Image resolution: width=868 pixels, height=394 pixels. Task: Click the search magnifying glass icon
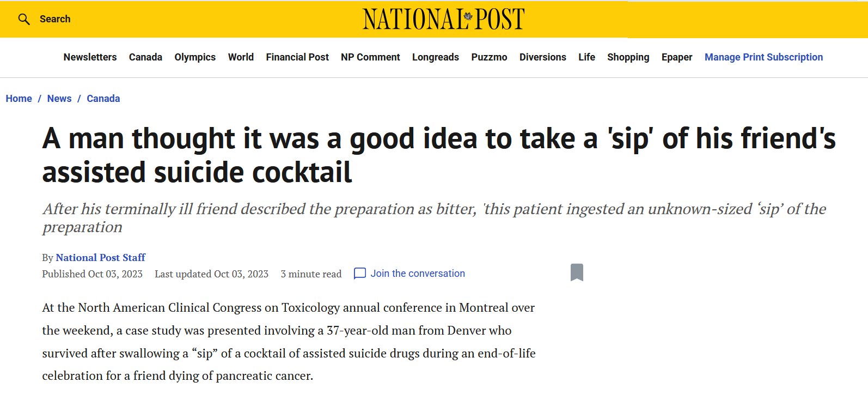coord(23,20)
